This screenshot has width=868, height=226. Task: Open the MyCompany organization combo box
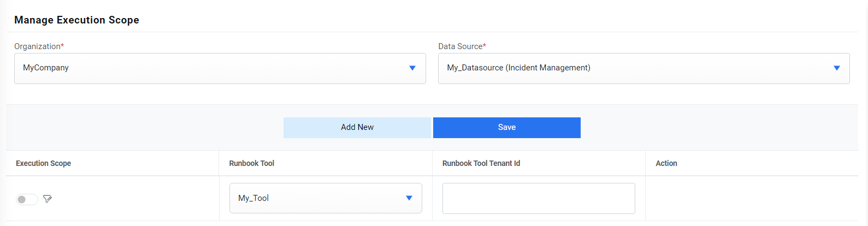[x=220, y=68]
